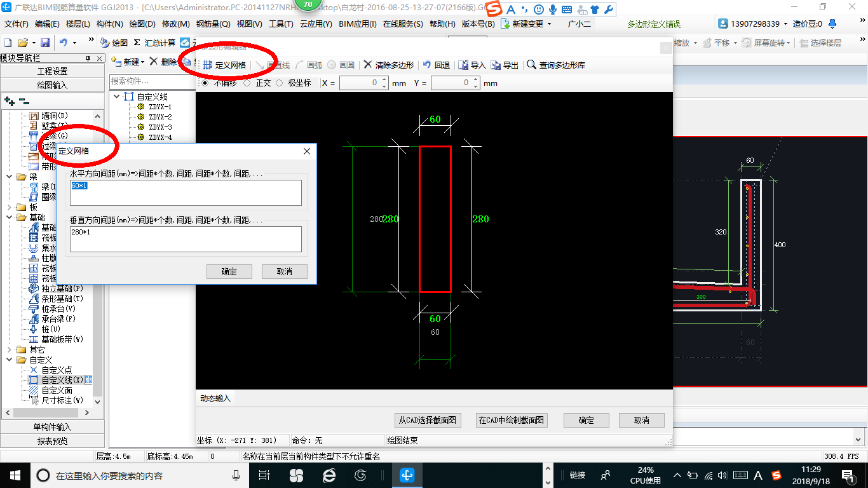
Task: Collapse the 自定义 folder in navigator
Action: point(9,360)
